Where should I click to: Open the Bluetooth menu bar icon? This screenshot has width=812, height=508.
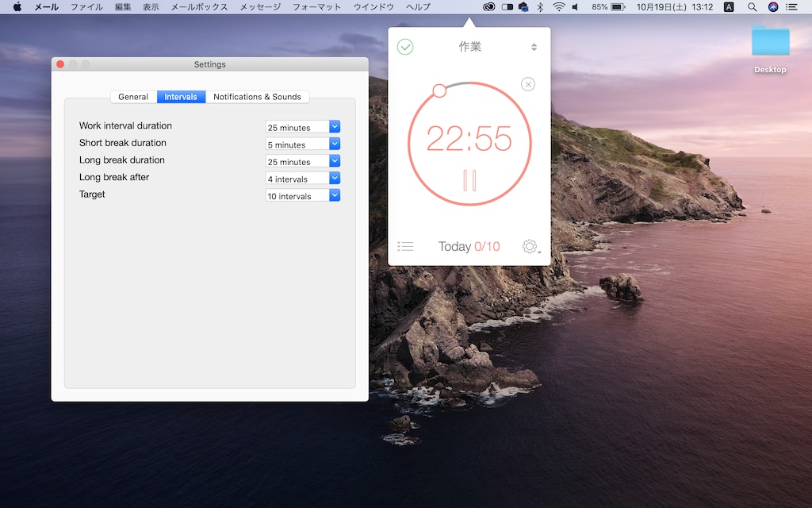point(541,7)
